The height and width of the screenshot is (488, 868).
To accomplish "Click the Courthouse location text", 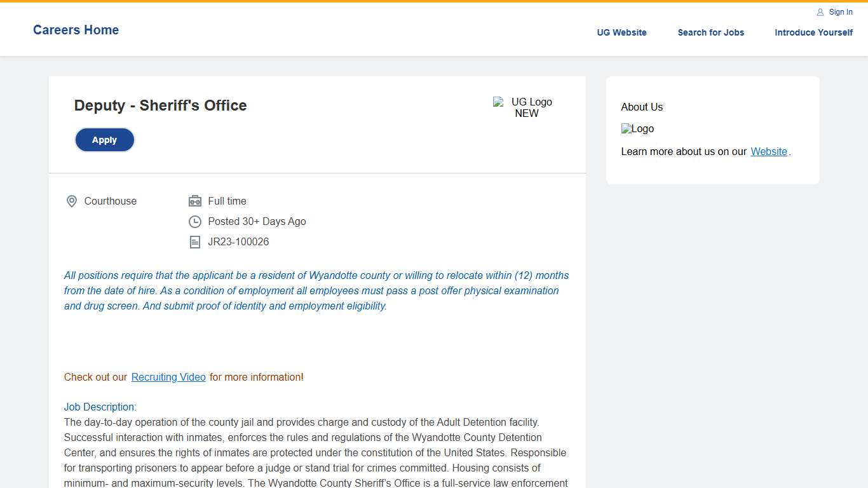I will [111, 201].
